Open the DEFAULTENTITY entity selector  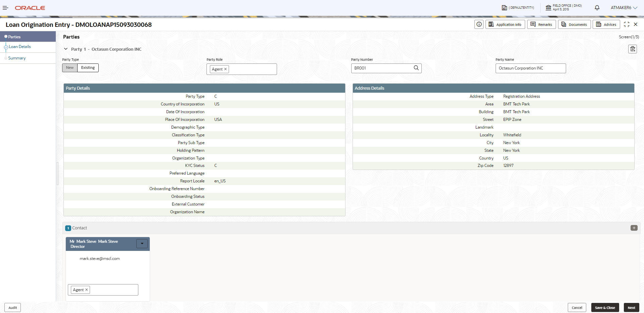(518, 8)
